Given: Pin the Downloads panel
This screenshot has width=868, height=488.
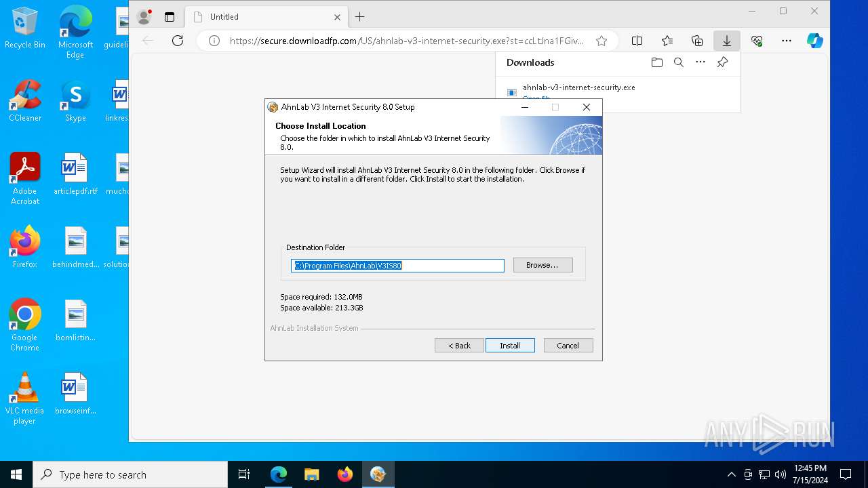Looking at the screenshot, I should tap(722, 62).
